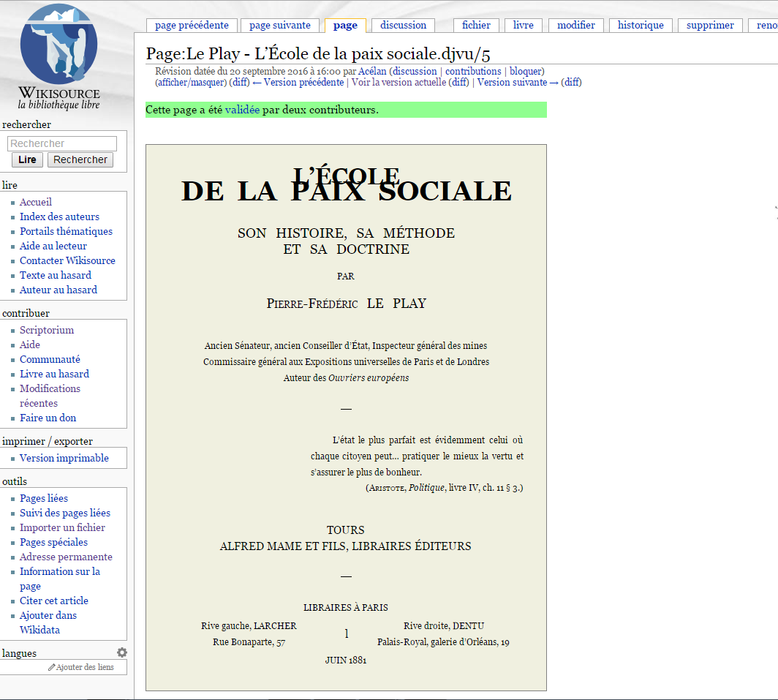The width and height of the screenshot is (778, 700).
Task: Click Contacter Wikisource link
Action: click(67, 260)
